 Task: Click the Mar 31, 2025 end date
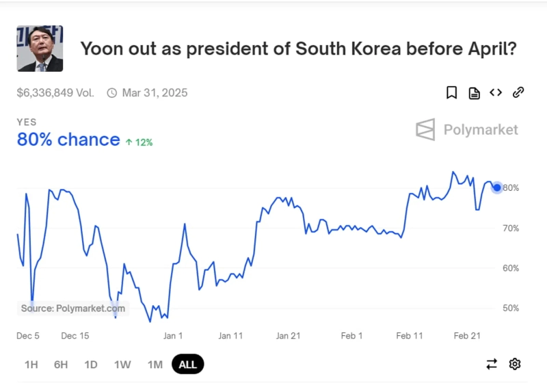click(x=155, y=93)
